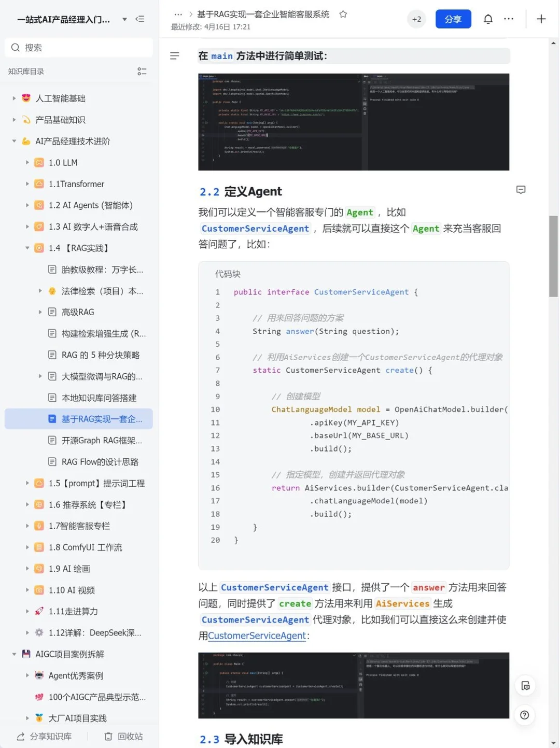
Task: Click the gear icon of 1.12详解：DeepSeek
Action: [x=39, y=633]
